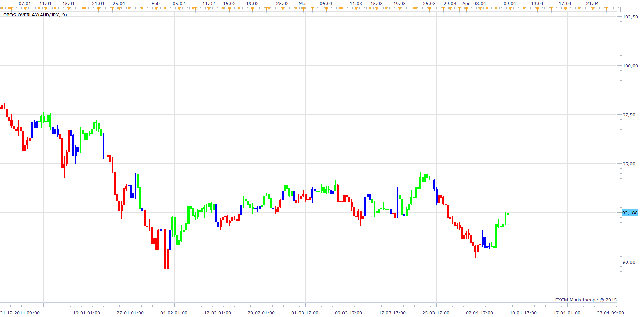This screenshot has height=317, width=644.
Task: Click the 05.02 date on top timeline
Action: pyautogui.click(x=179, y=3)
